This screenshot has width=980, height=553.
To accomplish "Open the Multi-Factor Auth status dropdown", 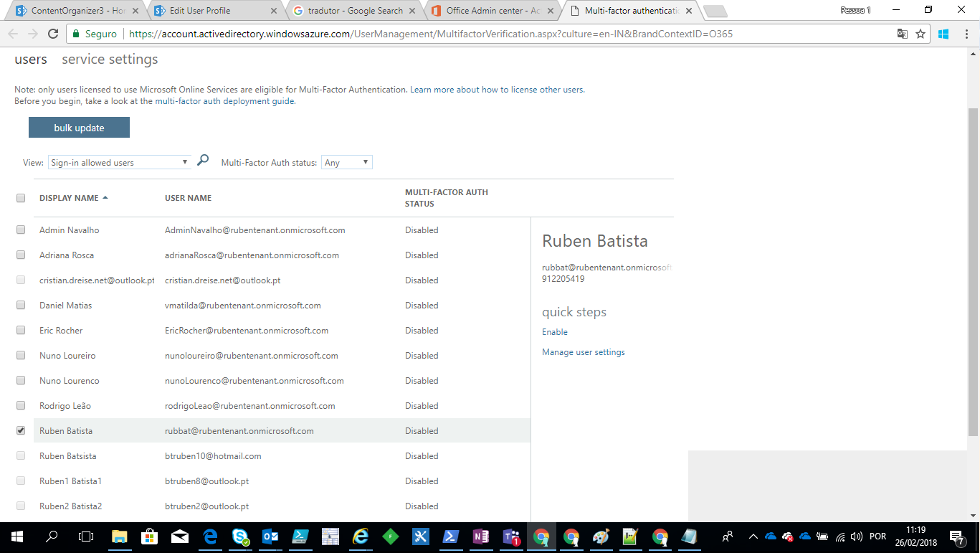I will (347, 161).
